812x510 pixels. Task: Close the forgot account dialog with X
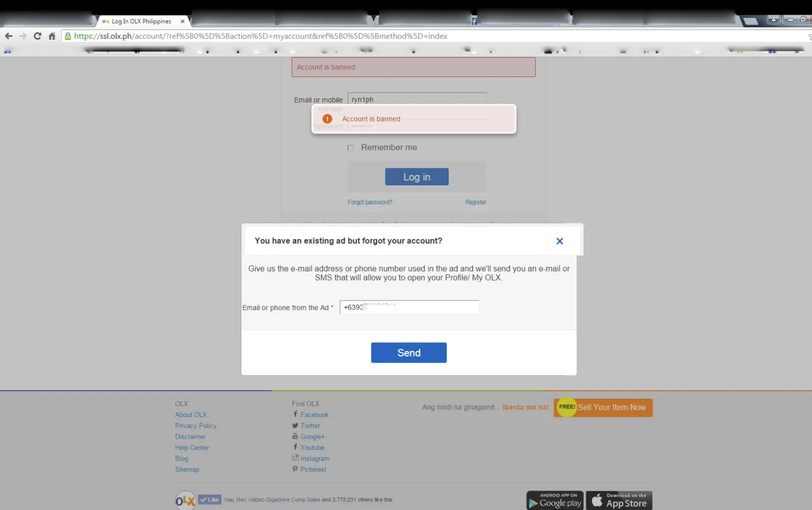pos(560,241)
